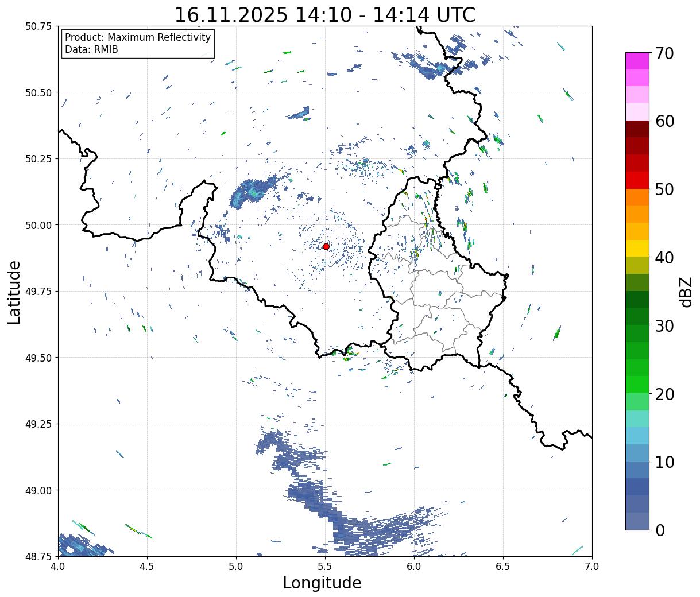
Task: Pick the turquoise swatch just above the 15 dBZ level
Action: coord(637,419)
